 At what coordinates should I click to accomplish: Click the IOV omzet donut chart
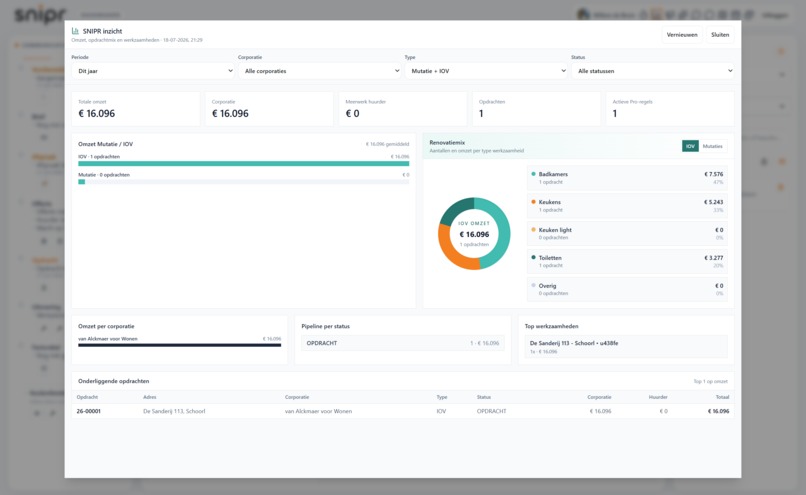pyautogui.click(x=474, y=233)
